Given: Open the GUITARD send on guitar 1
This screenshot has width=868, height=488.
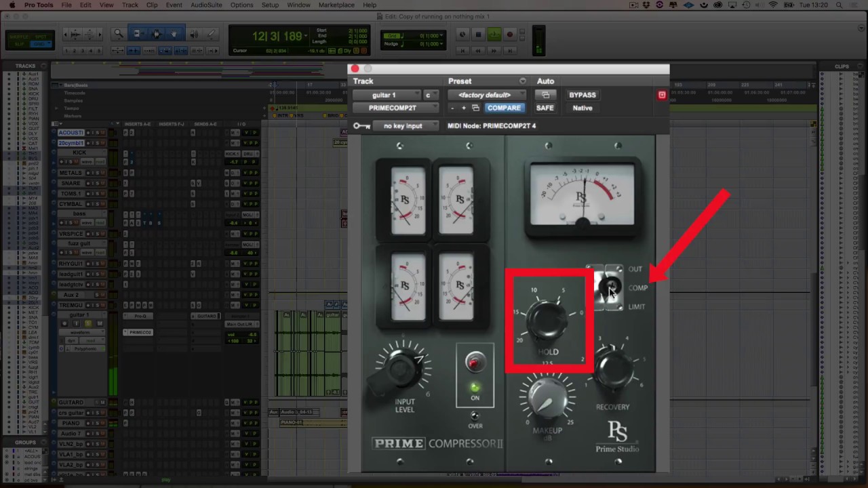Looking at the screenshot, I should click(205, 316).
